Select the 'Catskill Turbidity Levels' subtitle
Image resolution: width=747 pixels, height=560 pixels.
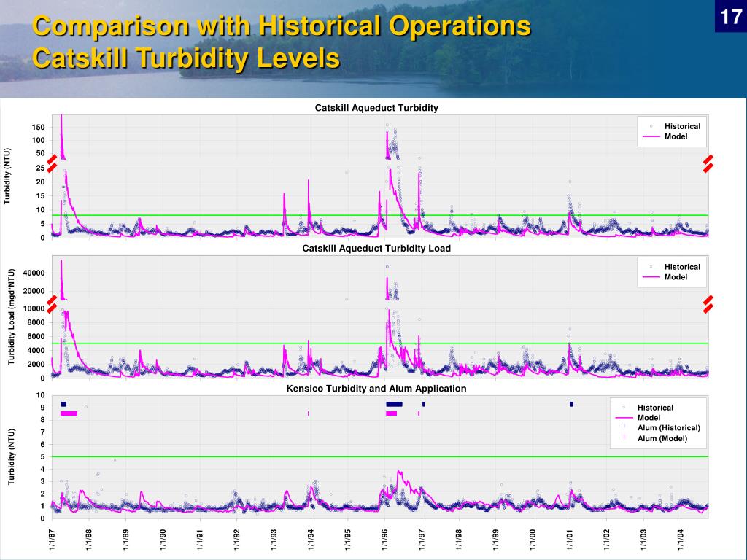click(x=186, y=58)
